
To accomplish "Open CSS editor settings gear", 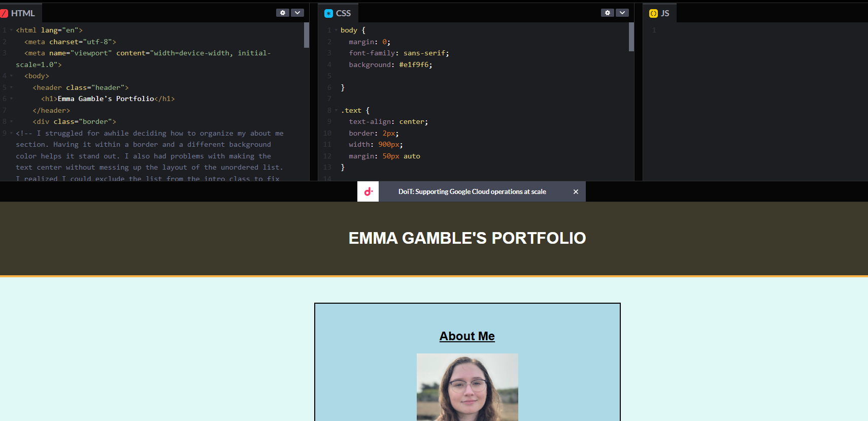I will coord(608,13).
